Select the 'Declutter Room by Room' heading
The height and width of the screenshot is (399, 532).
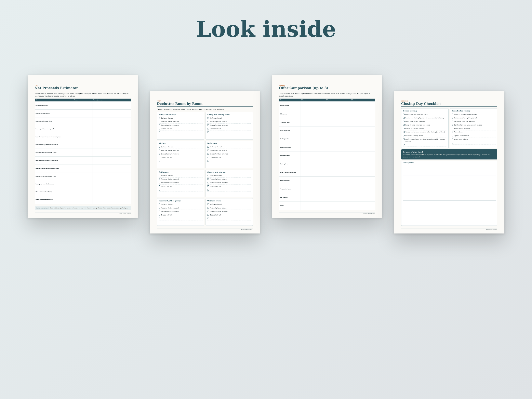pyautogui.click(x=180, y=104)
